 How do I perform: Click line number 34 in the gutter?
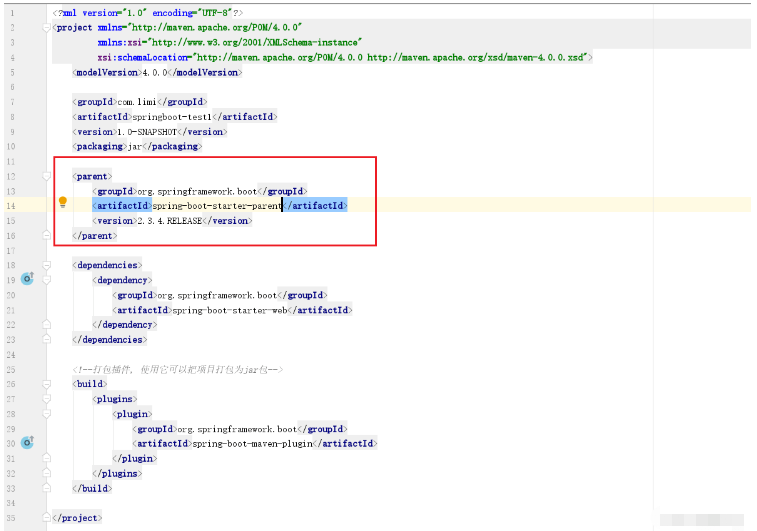(x=11, y=503)
